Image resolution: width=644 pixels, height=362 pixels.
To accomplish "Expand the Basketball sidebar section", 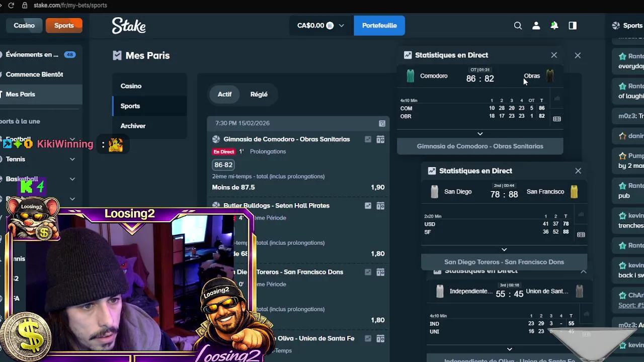I will tap(72, 179).
